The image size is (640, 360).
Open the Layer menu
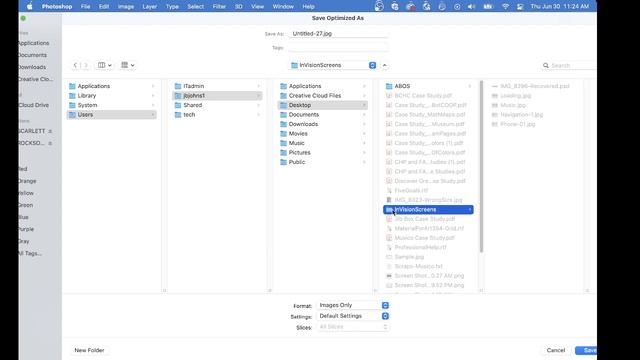click(x=149, y=7)
